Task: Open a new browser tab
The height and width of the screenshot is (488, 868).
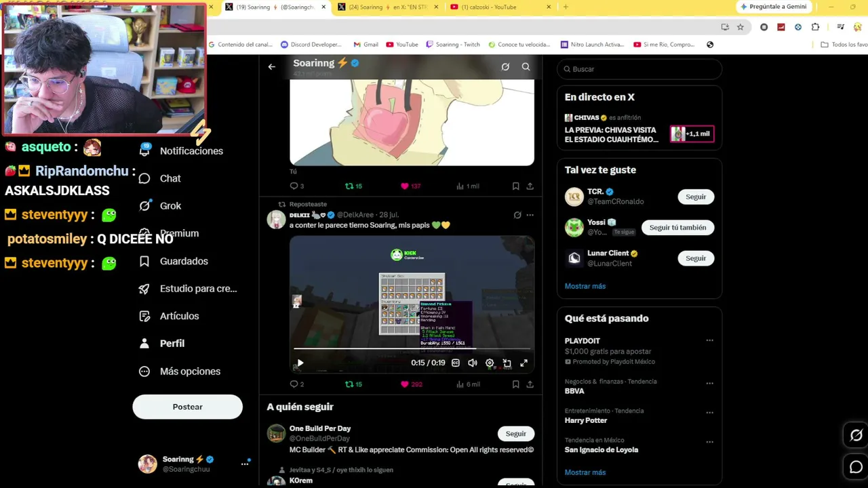Action: click(566, 7)
